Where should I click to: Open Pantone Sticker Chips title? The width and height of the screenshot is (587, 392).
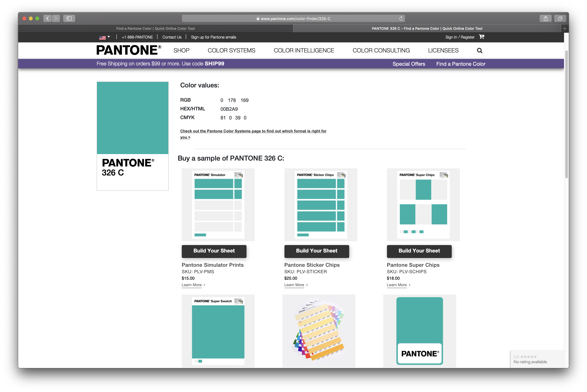click(312, 265)
